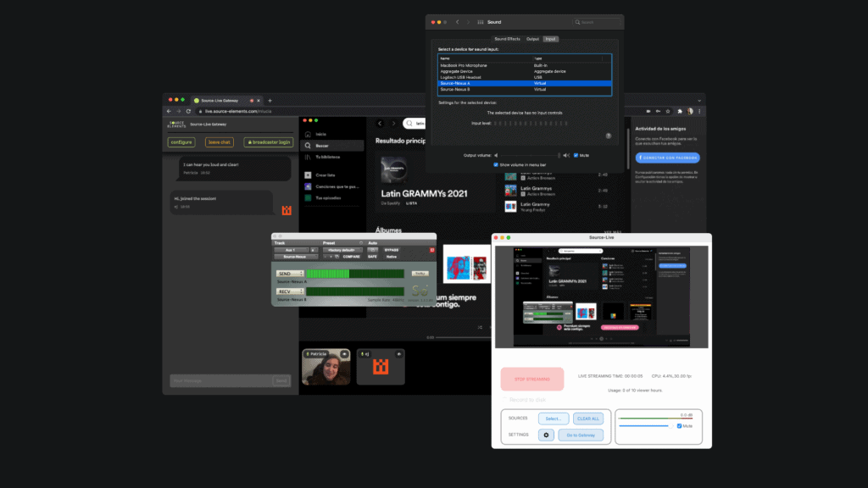Click the Spotify playback progress bar
The image size is (868, 488).
464,337
